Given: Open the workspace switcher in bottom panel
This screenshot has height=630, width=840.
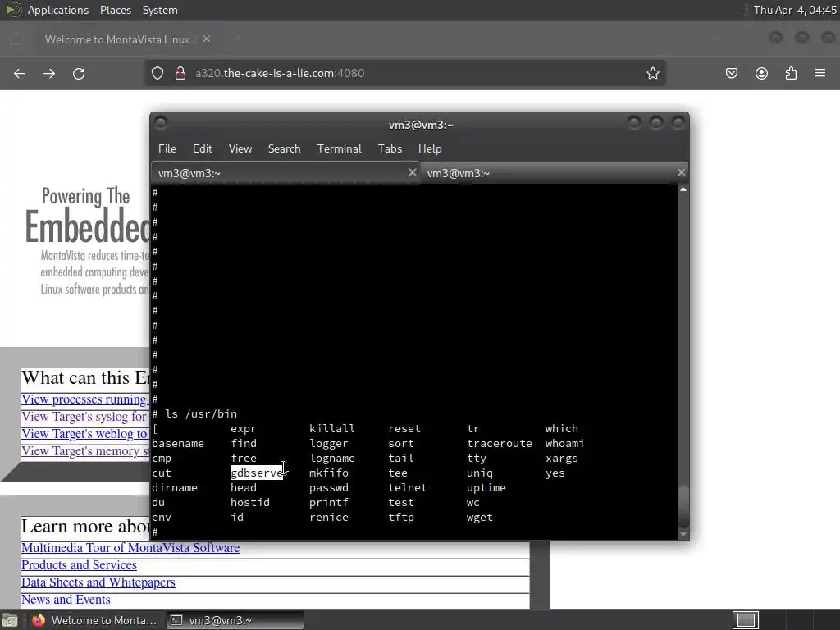Looking at the screenshot, I should point(746,620).
